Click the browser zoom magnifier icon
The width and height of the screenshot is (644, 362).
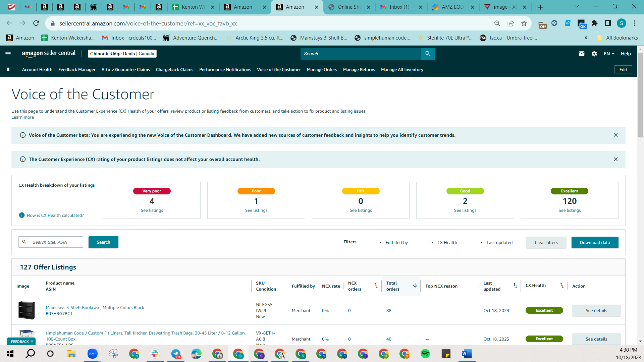(497, 23)
